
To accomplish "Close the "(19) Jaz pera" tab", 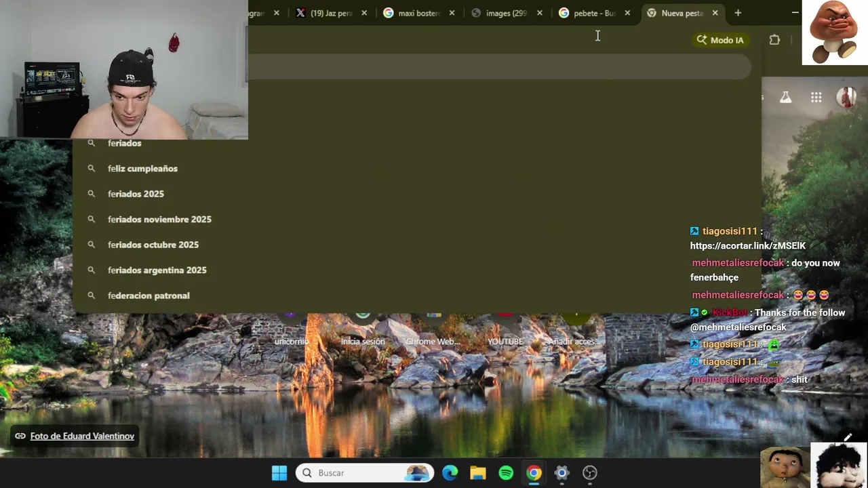I will pyautogui.click(x=364, y=13).
